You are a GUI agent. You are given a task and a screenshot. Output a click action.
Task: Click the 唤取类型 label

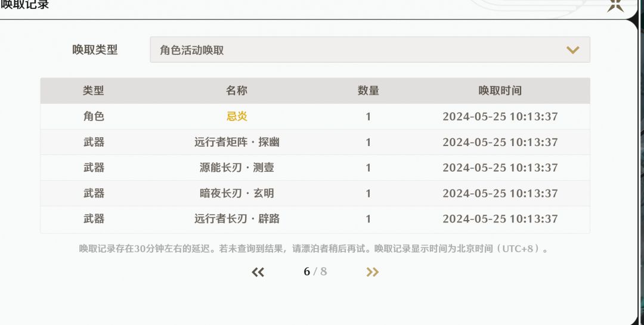click(x=95, y=49)
